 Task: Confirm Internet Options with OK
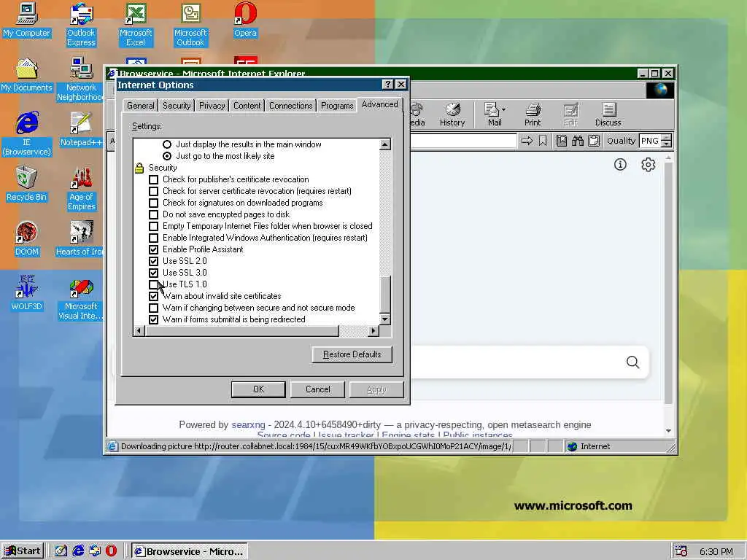pyautogui.click(x=258, y=389)
